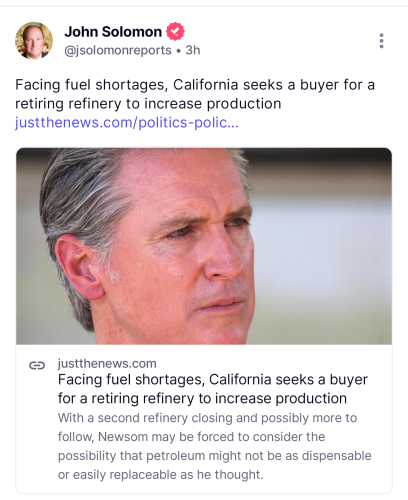The width and height of the screenshot is (408, 500).
Task: Visit the @jsolomonreports handle
Action: 118,50
